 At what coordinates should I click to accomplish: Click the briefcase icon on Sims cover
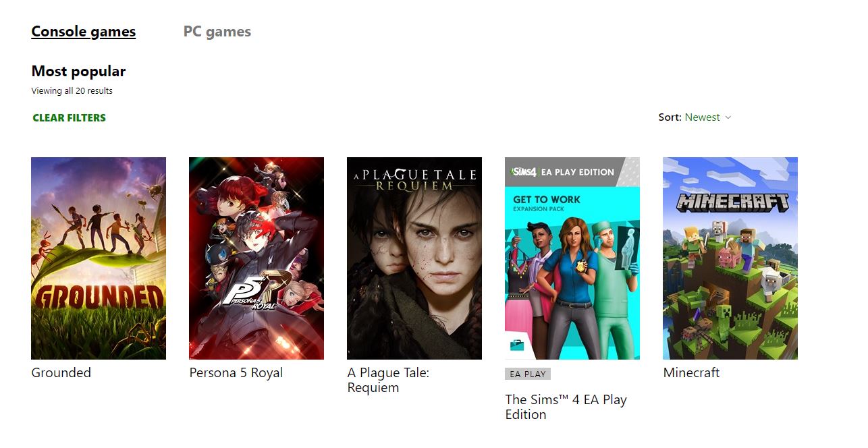pos(517,345)
